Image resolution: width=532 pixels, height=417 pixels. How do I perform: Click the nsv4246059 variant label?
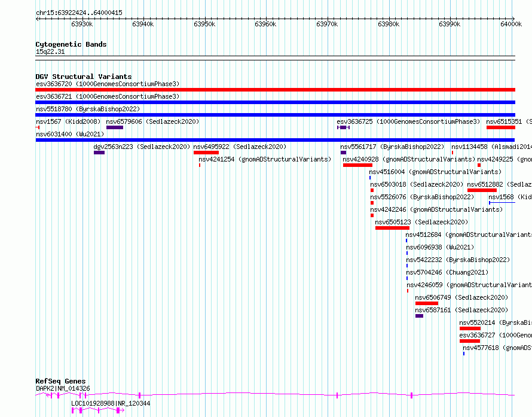pyautogui.click(x=469, y=285)
